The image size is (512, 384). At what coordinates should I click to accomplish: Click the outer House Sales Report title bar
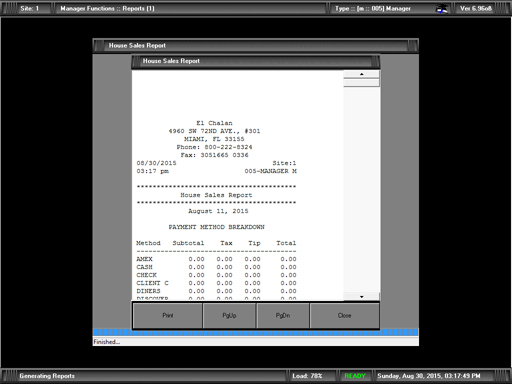tap(255, 46)
